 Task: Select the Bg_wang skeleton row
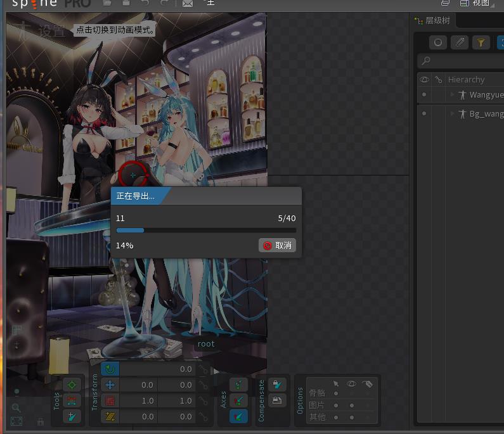point(460,113)
